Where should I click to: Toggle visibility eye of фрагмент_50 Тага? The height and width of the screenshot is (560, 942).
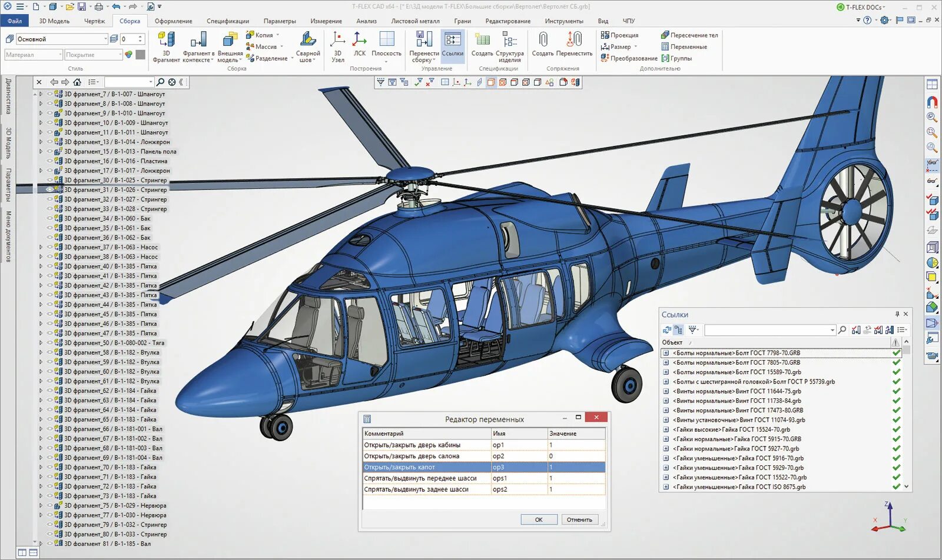50,342
